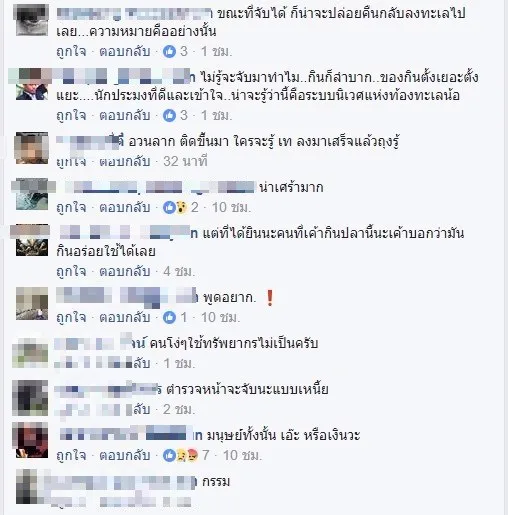Like the comment about ระบบนิเวศ
This screenshot has width=508, height=515.
(x=71, y=116)
